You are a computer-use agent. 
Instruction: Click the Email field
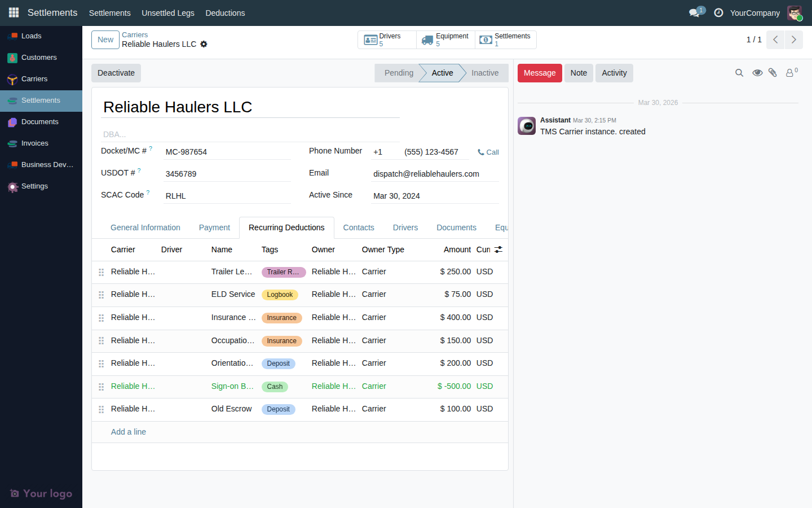435,174
